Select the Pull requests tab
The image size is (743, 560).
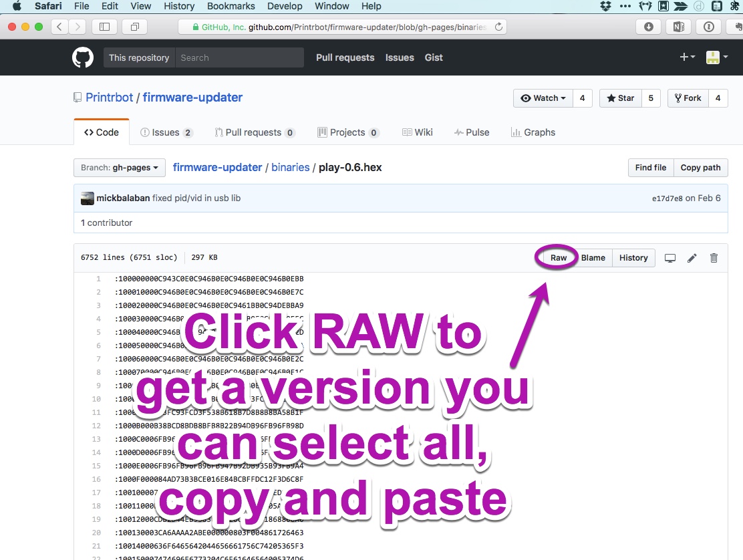(255, 132)
